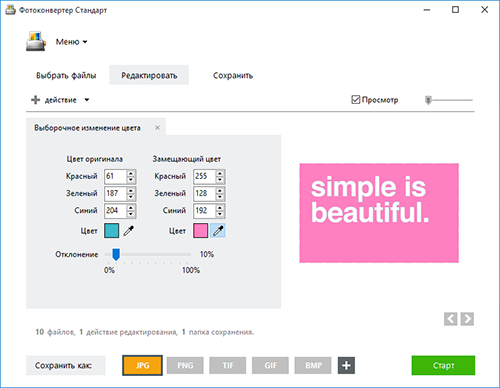Image resolution: width=500 pixels, height=388 pixels.
Task: Switch to Выбрать файлы tab
Action: point(66,75)
